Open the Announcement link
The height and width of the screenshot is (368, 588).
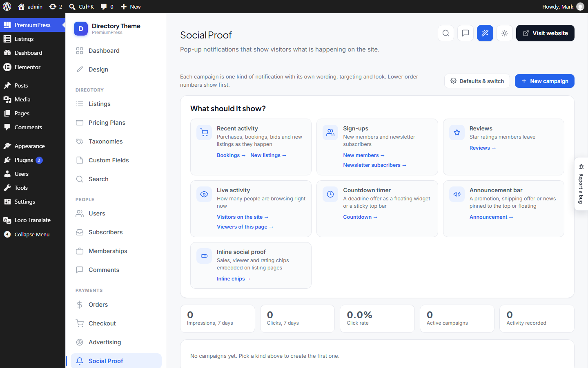point(491,217)
